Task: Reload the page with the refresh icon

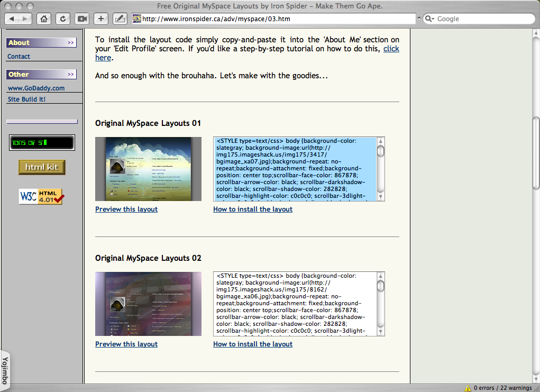Action: [x=63, y=19]
